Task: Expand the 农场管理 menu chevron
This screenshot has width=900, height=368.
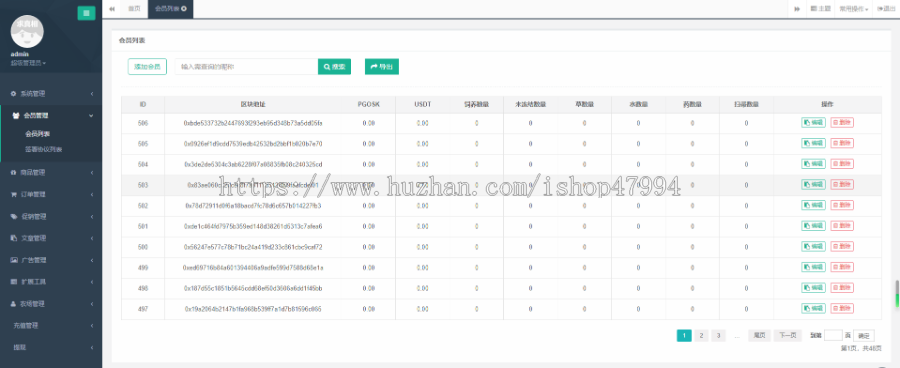Action: pyautogui.click(x=92, y=304)
